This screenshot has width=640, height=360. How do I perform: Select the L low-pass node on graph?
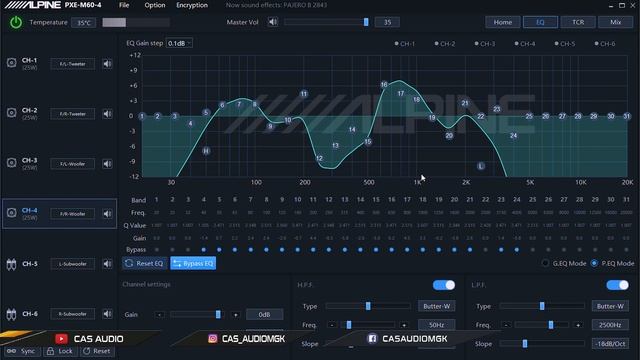[x=481, y=166]
